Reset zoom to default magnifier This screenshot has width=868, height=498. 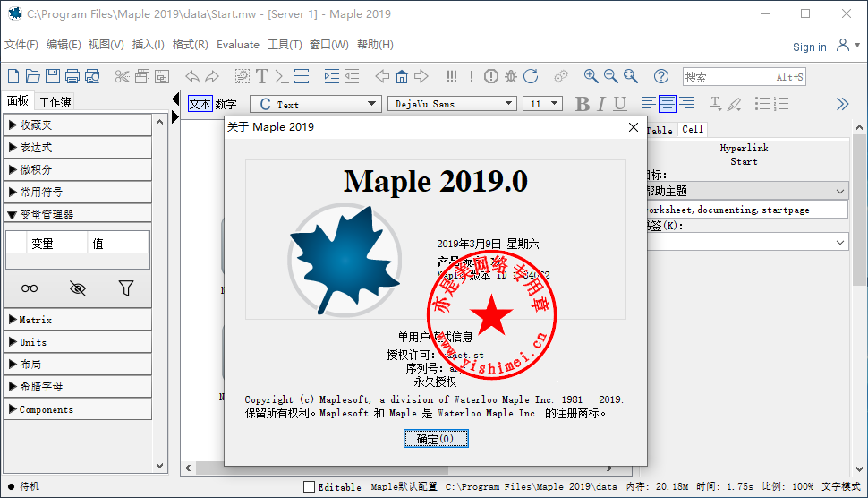631,76
